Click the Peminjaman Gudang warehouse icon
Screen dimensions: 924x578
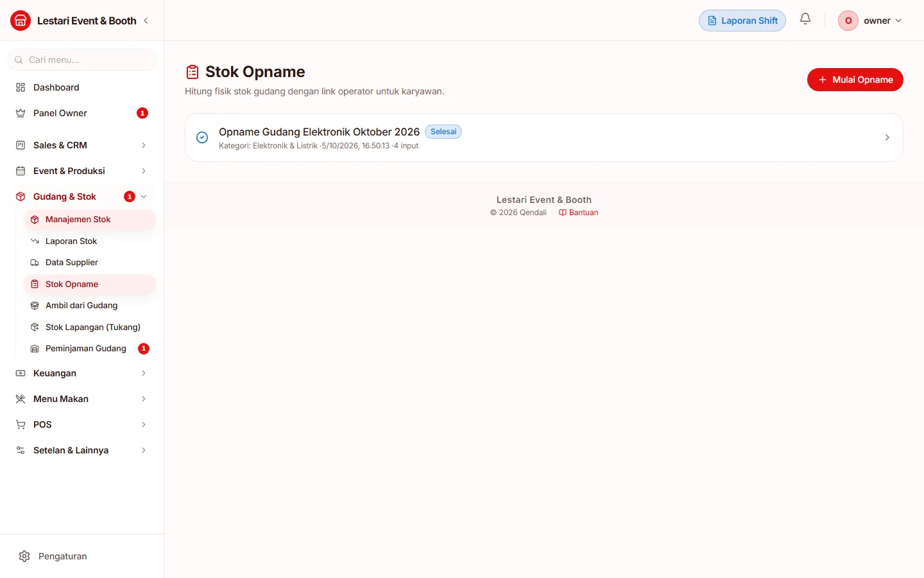35,349
